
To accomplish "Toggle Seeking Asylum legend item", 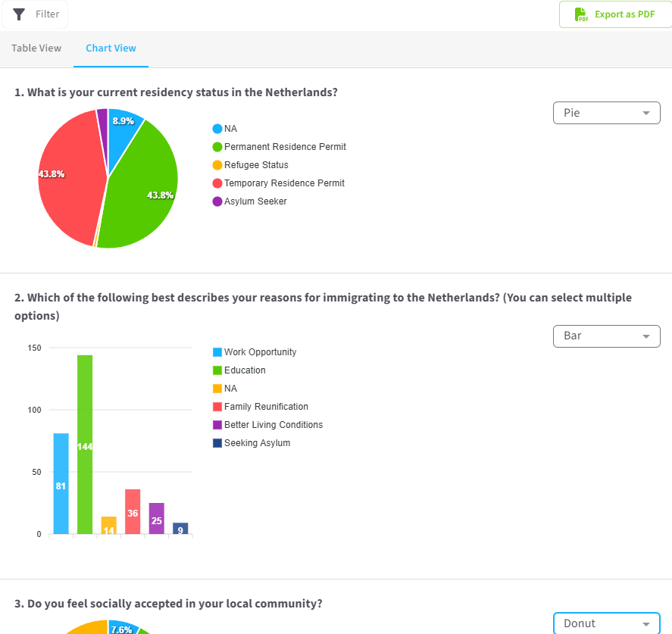I will tap(252, 443).
